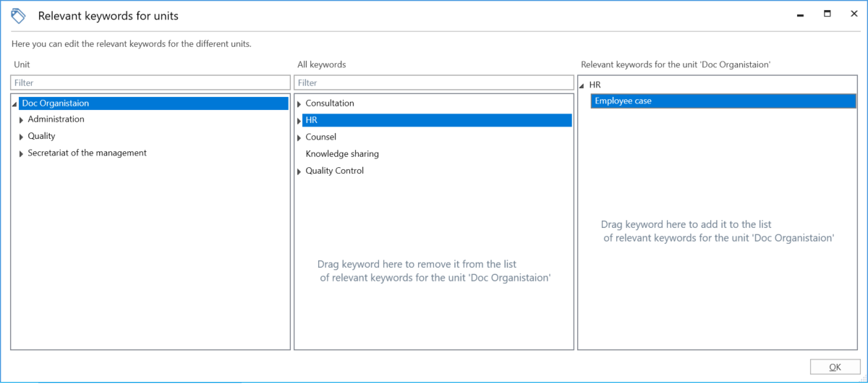Viewport: 868px width, 387px height.
Task: Expand Secretariat of the management node
Action: [22, 153]
